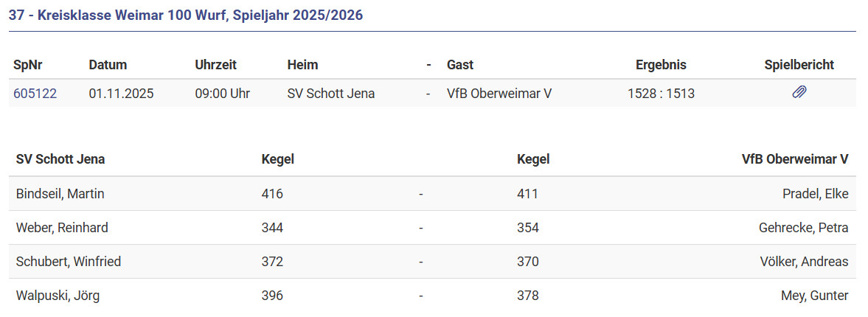Screen dimensions: 868x317
Task: Click the Spielbericht column header
Action: click(x=799, y=65)
